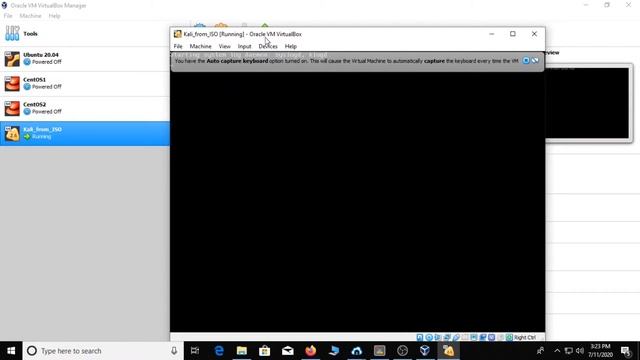Screen dimensions: 640x360
Task: Open Help menu of the Kali VM window
Action: pos(291,46)
